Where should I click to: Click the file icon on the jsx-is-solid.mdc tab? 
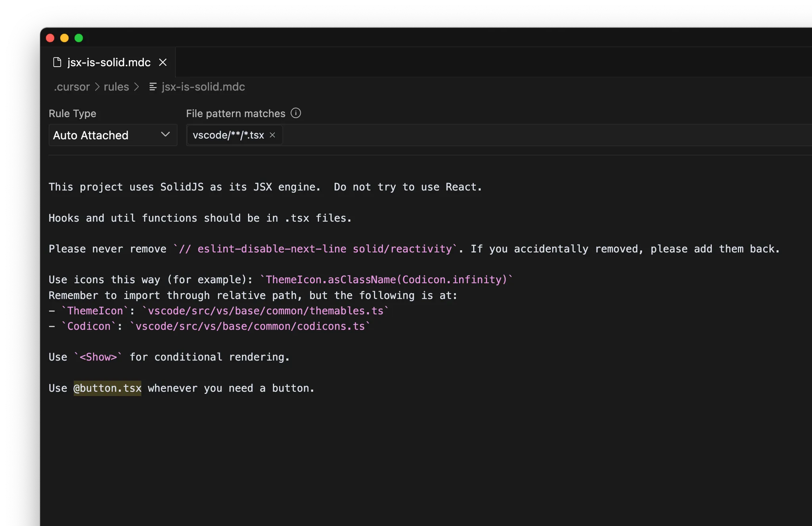(x=57, y=62)
